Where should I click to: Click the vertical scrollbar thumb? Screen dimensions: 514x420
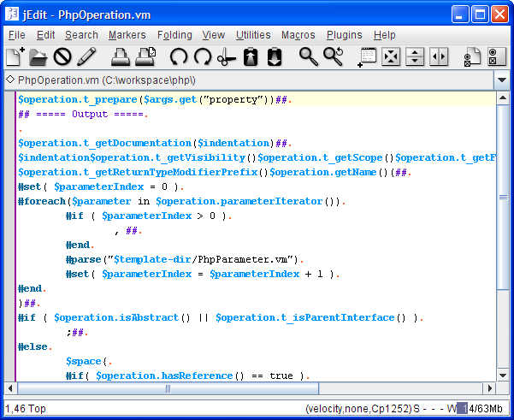(x=503, y=197)
